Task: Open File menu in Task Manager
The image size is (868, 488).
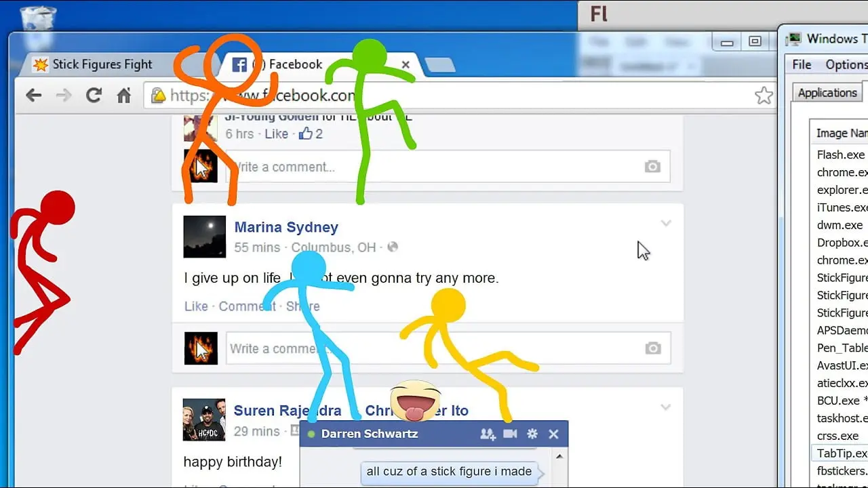Action: [x=802, y=64]
